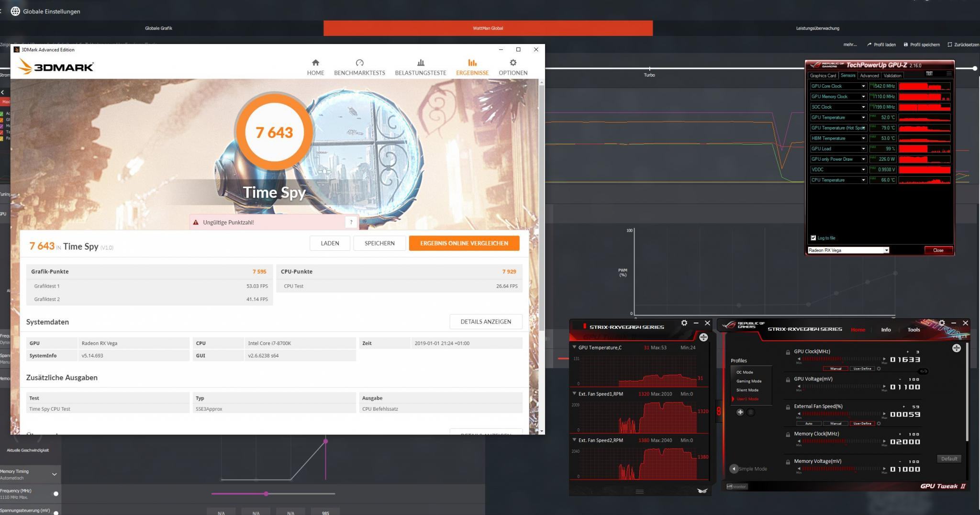
Task: Select Manual mode for GPU Clock
Action: click(835, 369)
